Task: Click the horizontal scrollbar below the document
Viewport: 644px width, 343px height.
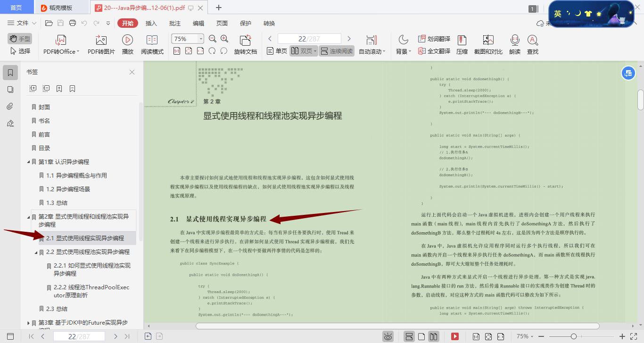Action: click(x=397, y=326)
